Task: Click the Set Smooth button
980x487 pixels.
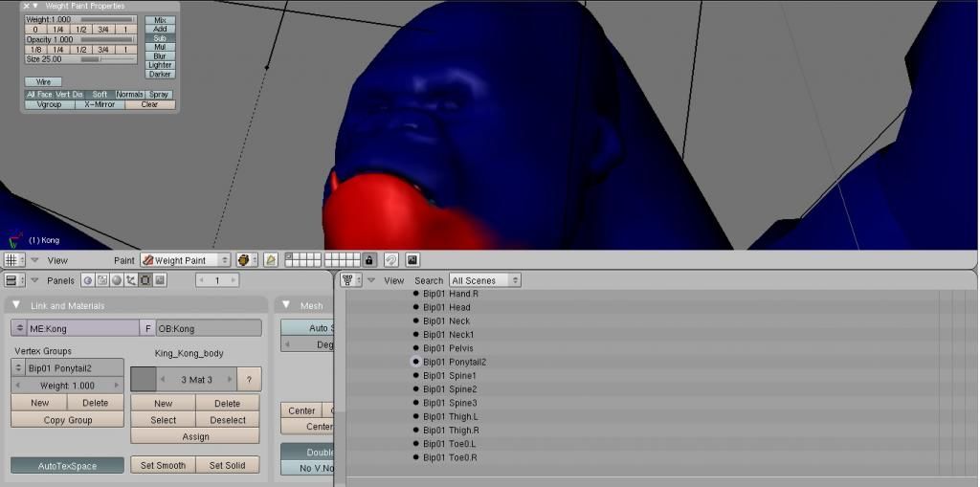Action: tap(163, 465)
